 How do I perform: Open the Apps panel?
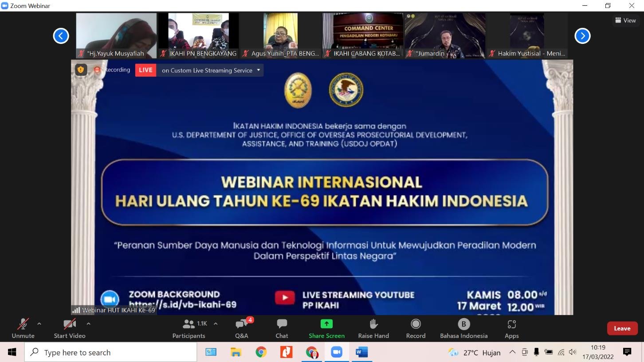coord(511,329)
